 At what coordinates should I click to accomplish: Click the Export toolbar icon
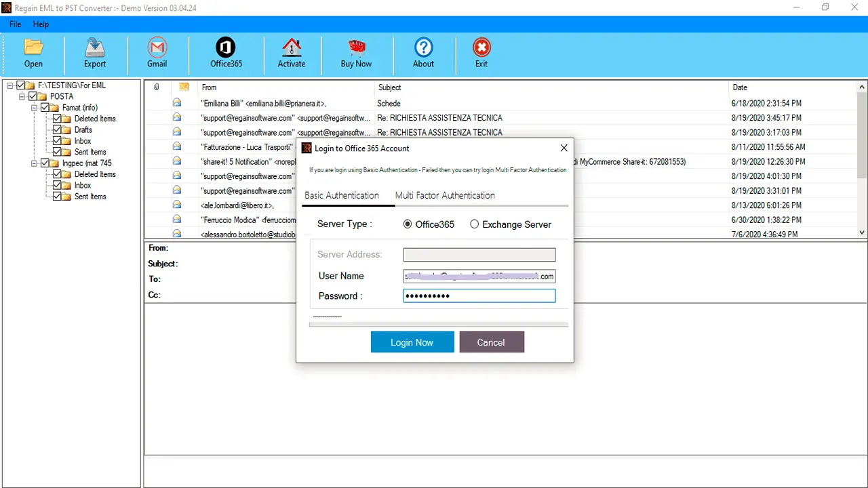click(95, 53)
